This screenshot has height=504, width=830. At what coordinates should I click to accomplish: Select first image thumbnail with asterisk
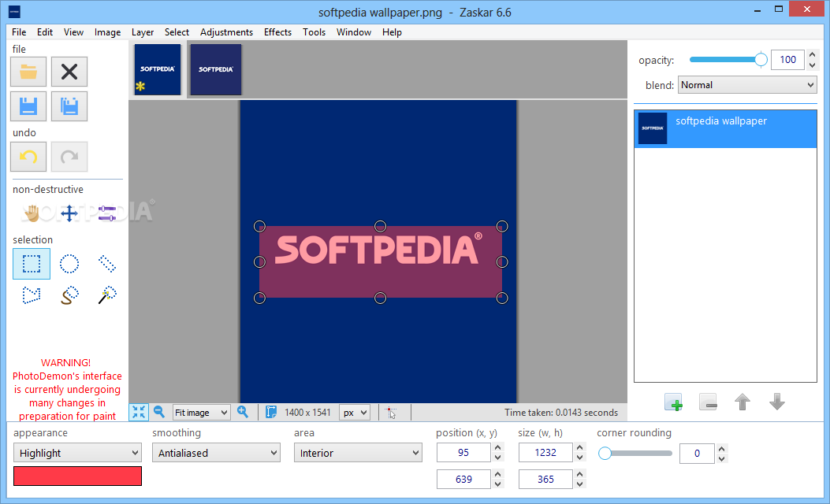tap(158, 70)
